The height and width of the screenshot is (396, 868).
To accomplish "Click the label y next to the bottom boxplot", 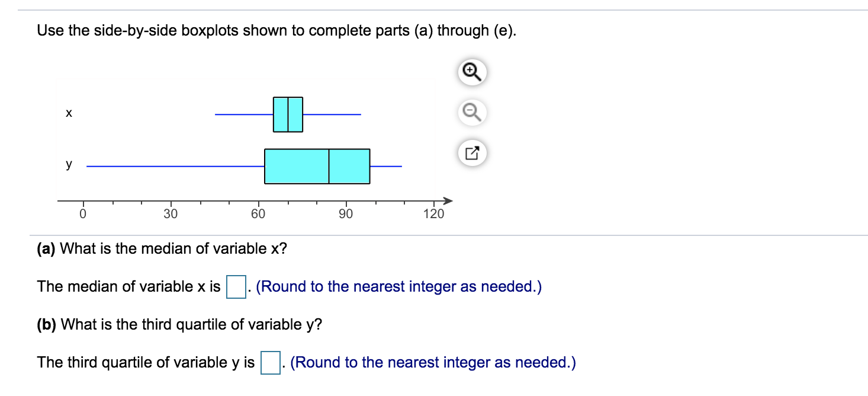I will pyautogui.click(x=69, y=165).
